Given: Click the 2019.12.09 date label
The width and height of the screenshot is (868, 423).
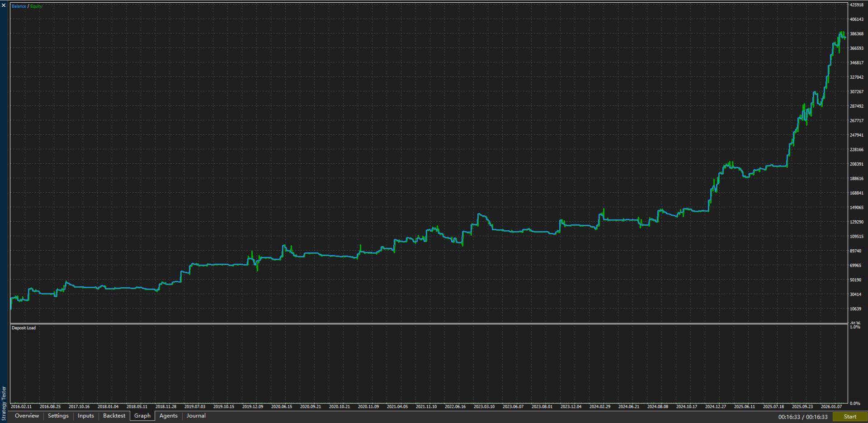Looking at the screenshot, I should (x=253, y=407).
